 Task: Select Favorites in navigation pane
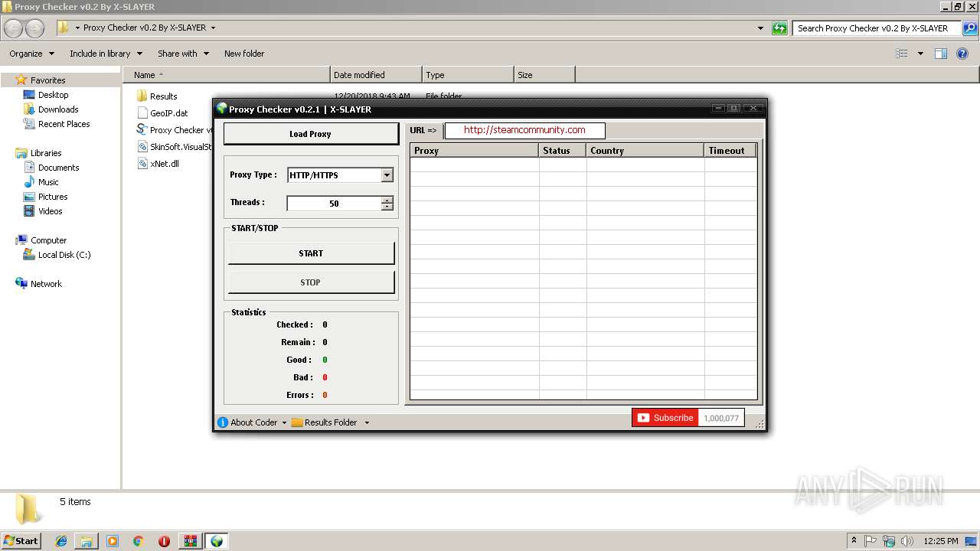[47, 80]
